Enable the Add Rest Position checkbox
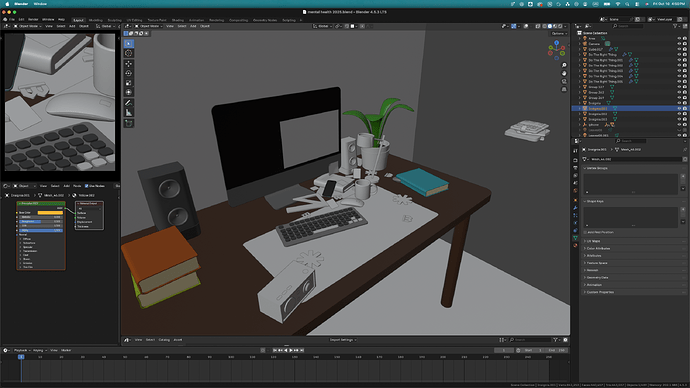This screenshot has height=388, width=690. [x=586, y=232]
